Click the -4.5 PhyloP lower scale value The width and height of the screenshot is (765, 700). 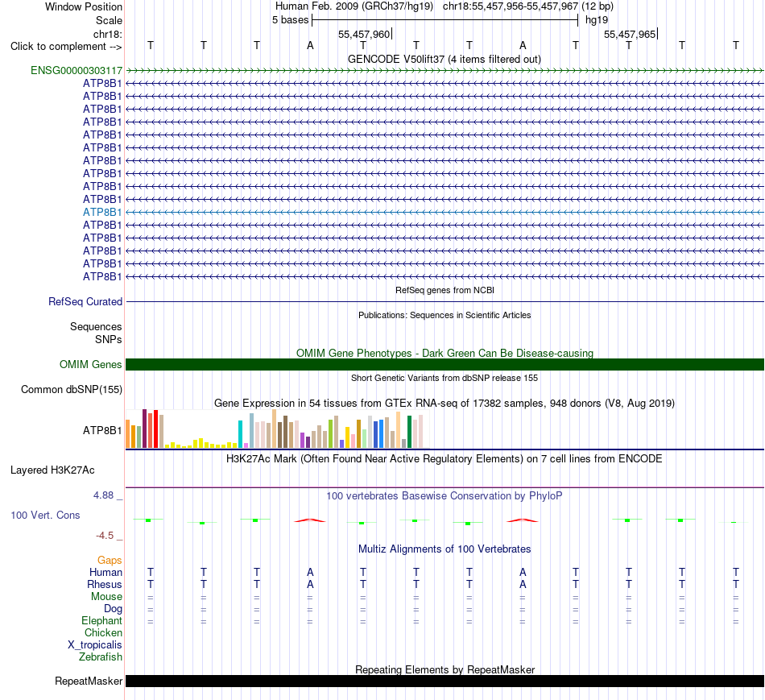pos(105,536)
